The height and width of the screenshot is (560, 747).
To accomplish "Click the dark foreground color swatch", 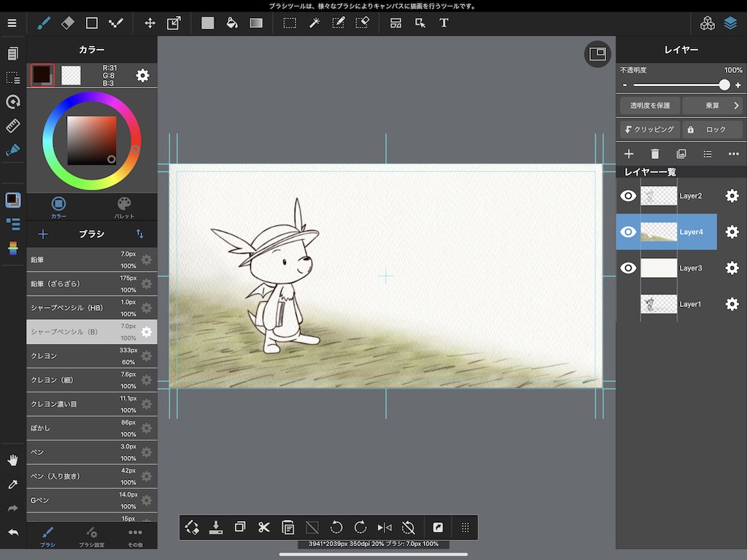I will 42,74.
